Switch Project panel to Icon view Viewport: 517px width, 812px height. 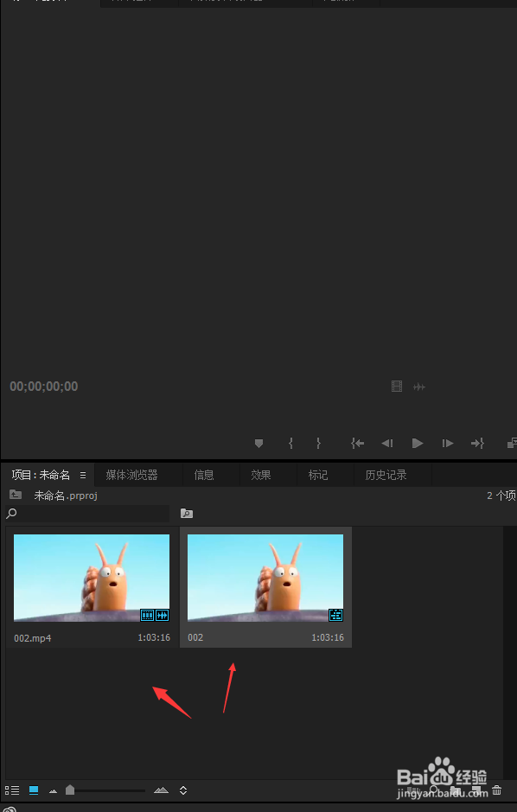(x=34, y=790)
